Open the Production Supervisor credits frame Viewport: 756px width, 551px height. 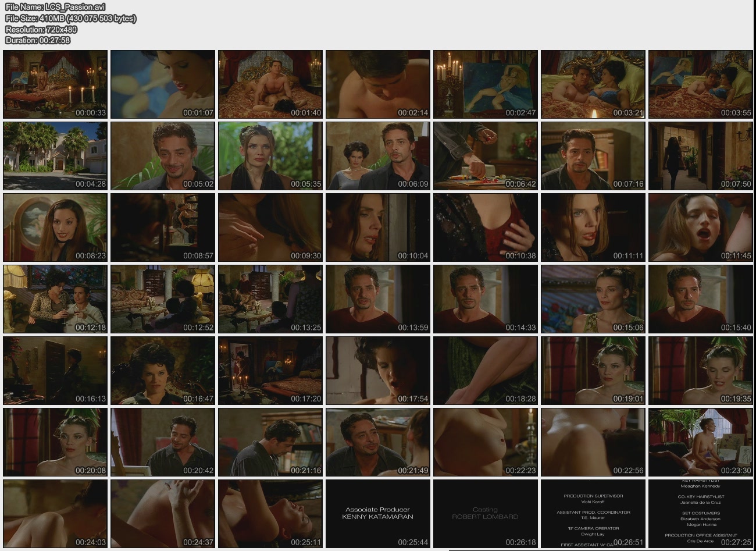tap(593, 514)
